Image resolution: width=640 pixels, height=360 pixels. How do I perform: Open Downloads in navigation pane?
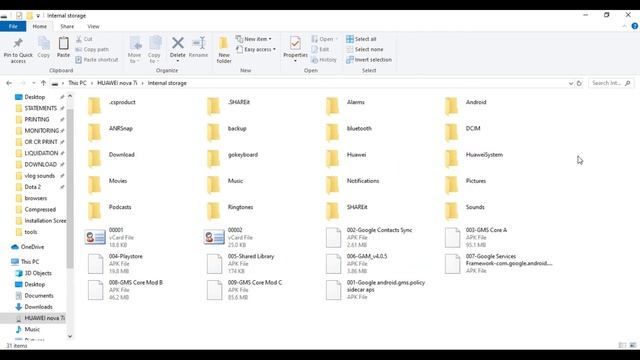tap(34, 307)
